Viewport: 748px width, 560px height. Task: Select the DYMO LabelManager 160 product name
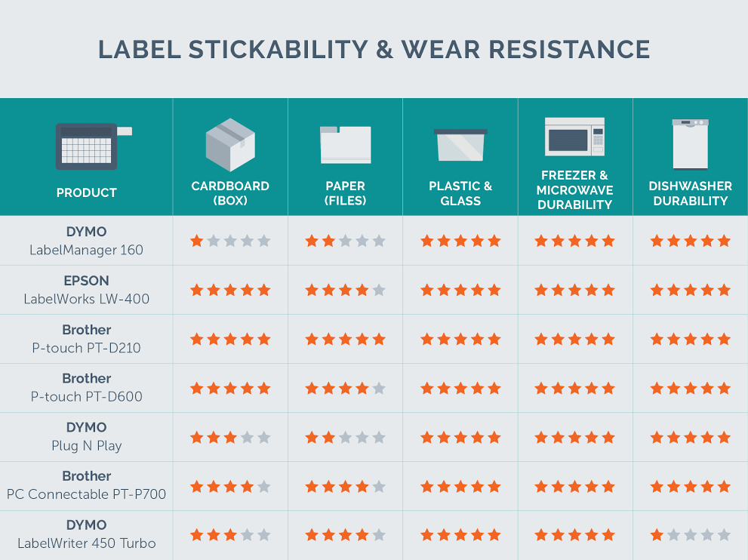coord(87,241)
